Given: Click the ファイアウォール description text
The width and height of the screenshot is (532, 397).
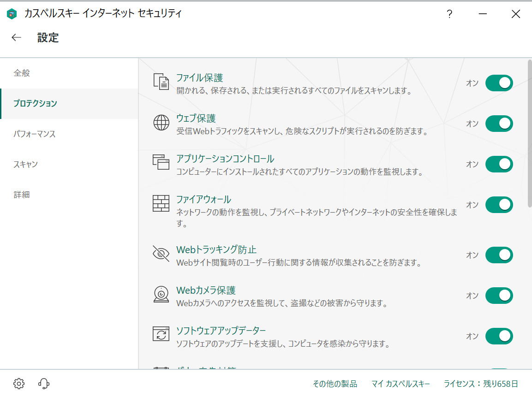Looking at the screenshot, I should pyautogui.click(x=317, y=218).
